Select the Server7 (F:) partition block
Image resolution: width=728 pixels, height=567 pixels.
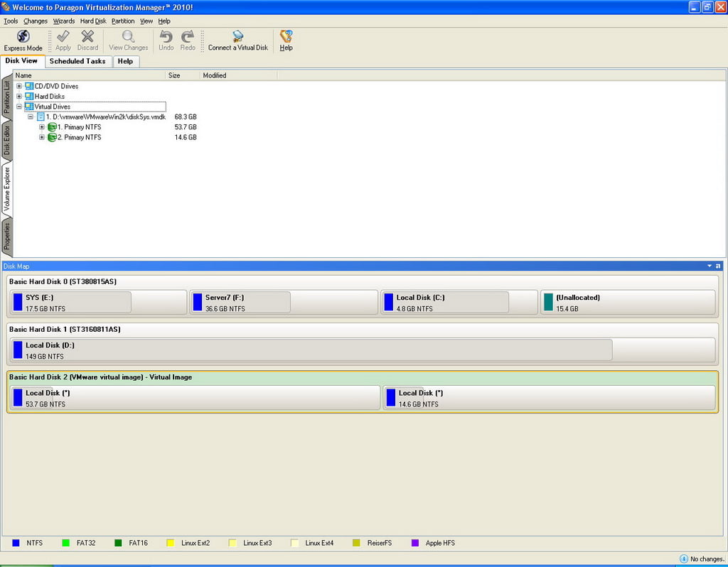tap(240, 302)
